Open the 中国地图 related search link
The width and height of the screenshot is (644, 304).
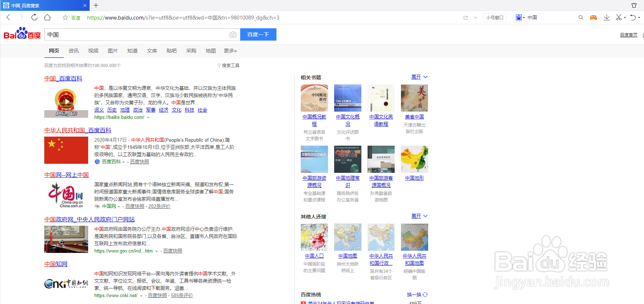tap(348, 256)
